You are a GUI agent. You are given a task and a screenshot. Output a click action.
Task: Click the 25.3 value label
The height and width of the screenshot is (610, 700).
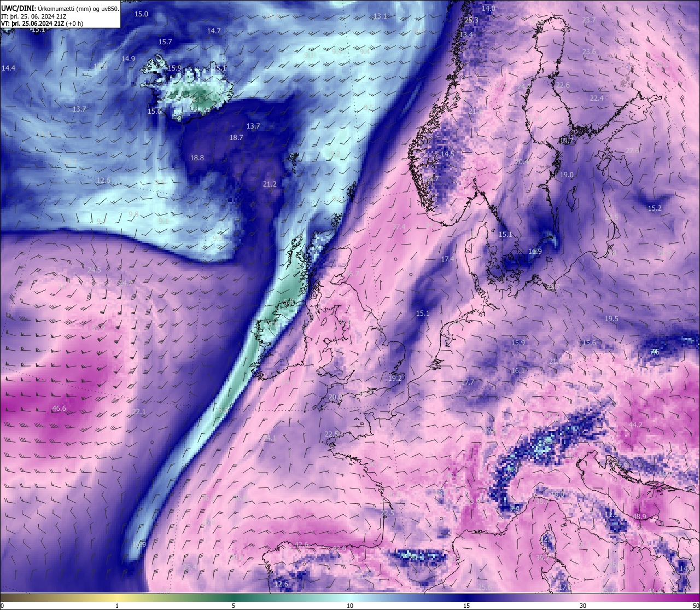tap(471, 20)
